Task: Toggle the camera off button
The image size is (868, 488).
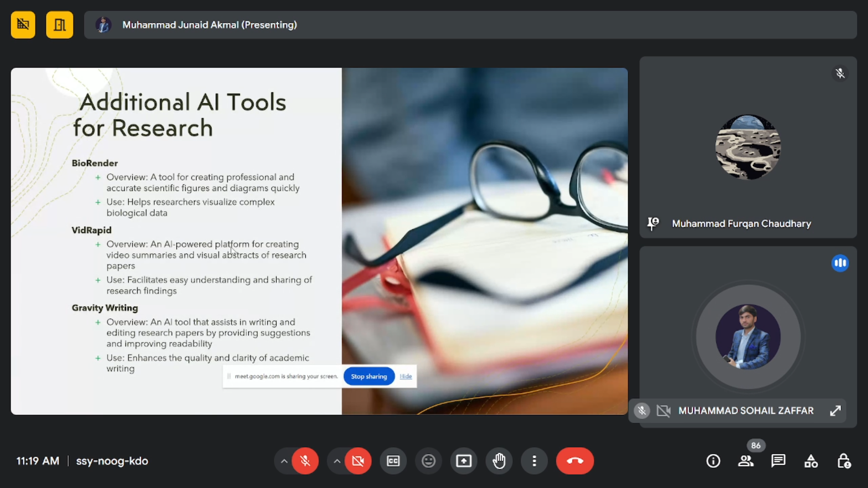Action: pos(358,461)
